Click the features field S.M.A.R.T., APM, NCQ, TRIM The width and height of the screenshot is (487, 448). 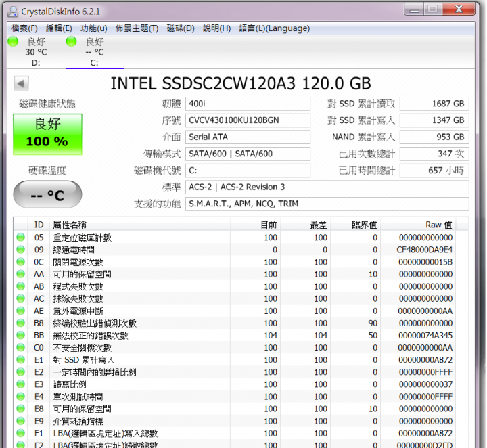tap(327, 204)
